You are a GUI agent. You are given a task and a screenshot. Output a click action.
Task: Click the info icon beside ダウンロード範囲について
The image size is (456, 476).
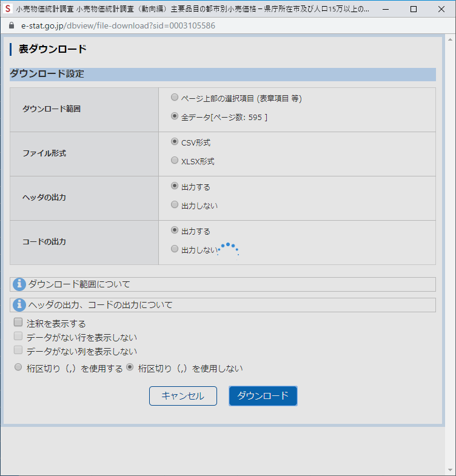tap(19, 284)
